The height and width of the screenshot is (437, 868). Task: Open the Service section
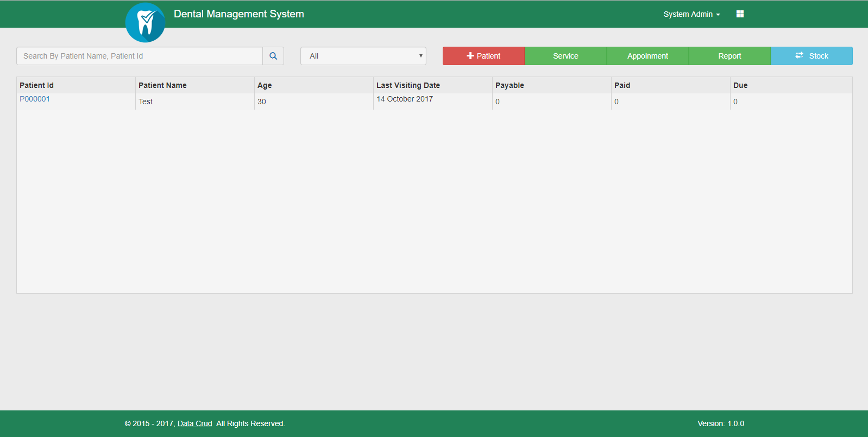click(x=565, y=56)
